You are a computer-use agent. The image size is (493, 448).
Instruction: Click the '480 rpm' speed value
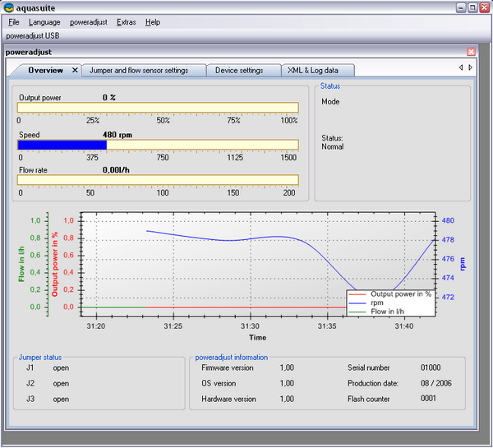117,135
